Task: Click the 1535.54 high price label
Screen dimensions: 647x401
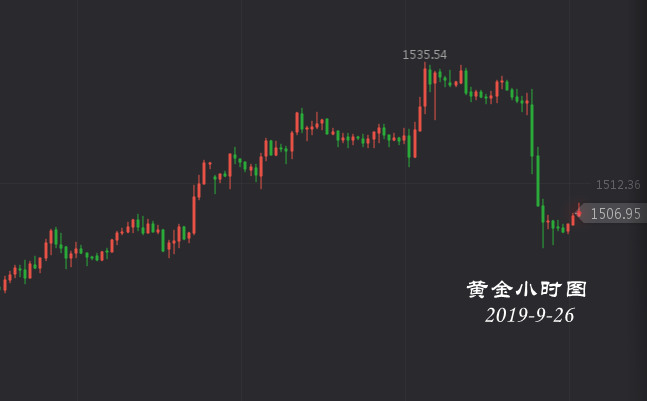Action: tap(425, 54)
